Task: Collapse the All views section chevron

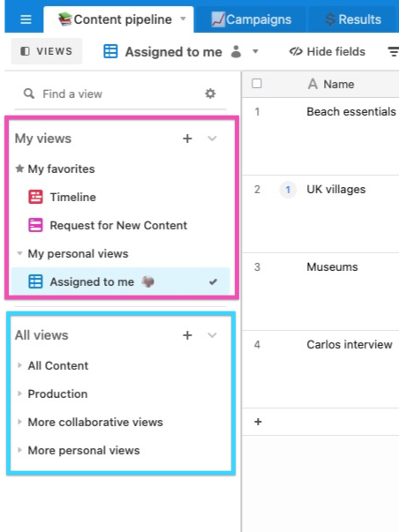Action: [x=212, y=335]
